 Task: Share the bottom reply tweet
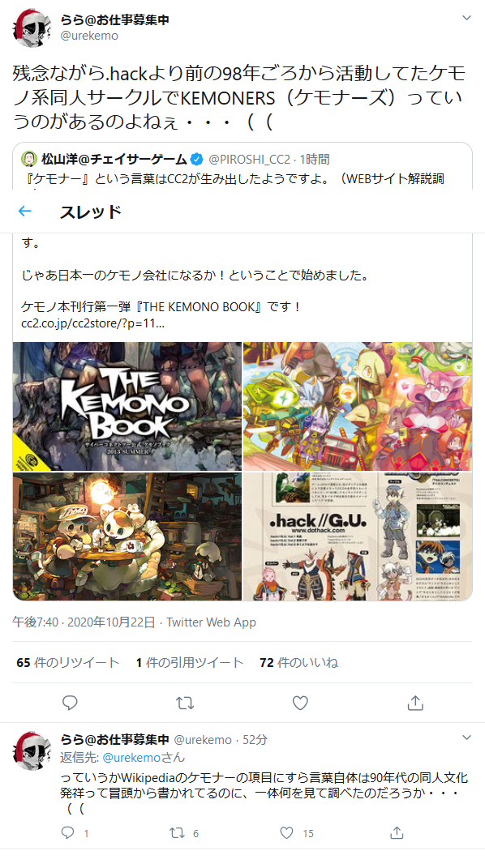pos(397,832)
